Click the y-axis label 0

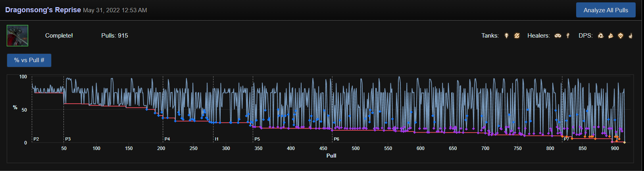26,143
